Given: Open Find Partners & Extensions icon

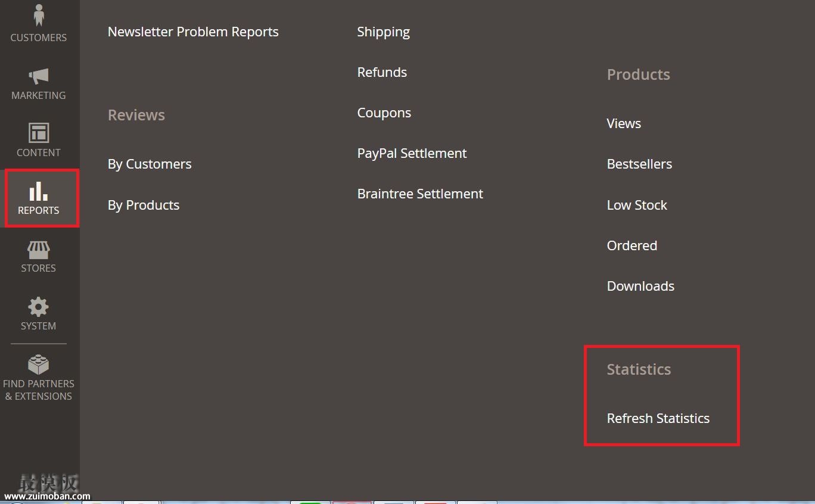Looking at the screenshot, I should pyautogui.click(x=39, y=365).
